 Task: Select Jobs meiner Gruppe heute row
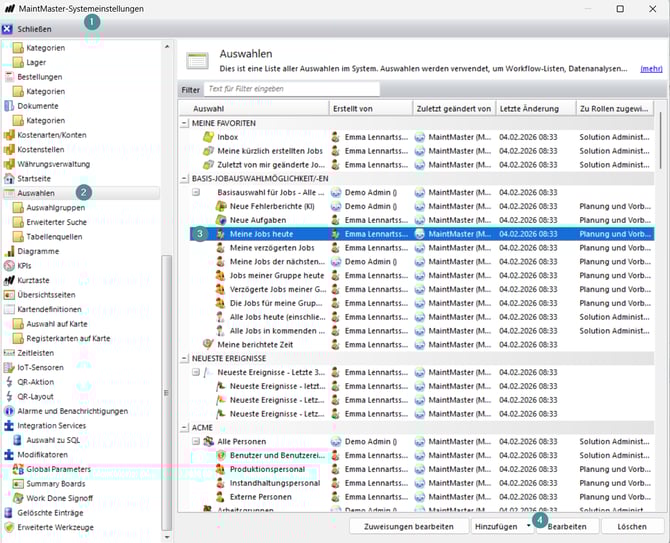(422, 276)
